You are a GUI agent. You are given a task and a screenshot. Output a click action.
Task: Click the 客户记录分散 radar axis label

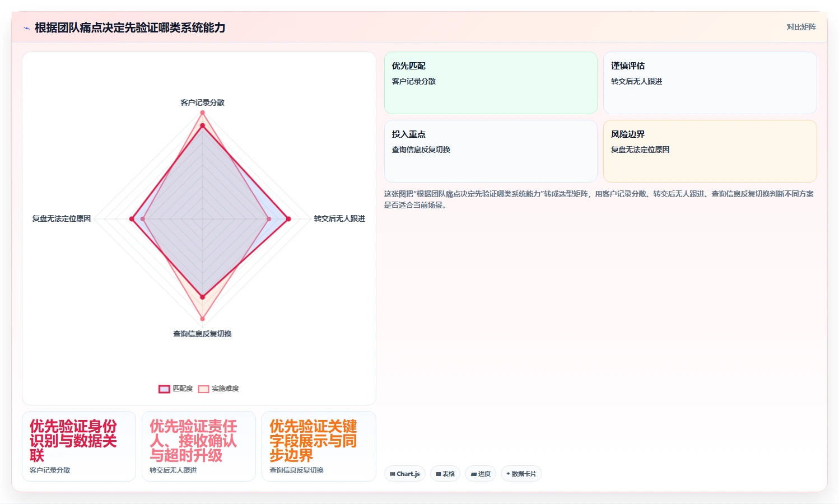202,102
